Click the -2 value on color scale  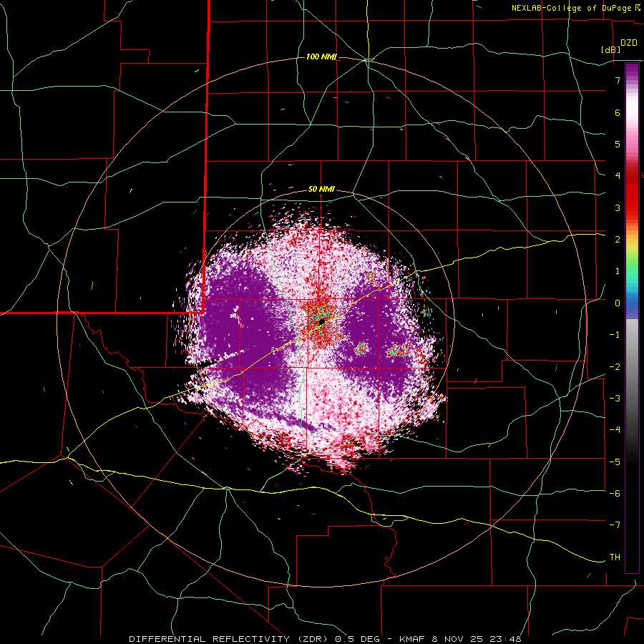[x=615, y=366]
